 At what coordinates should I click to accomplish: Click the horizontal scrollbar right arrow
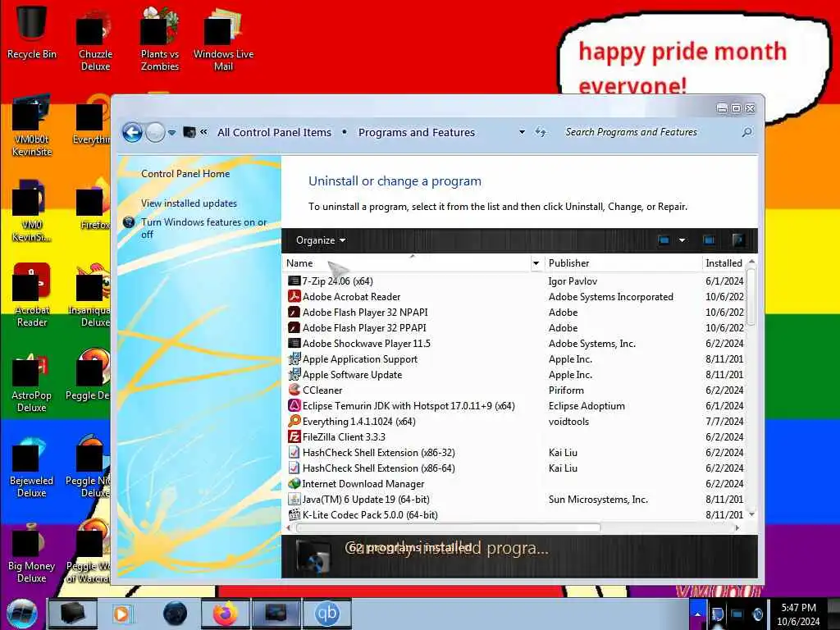click(737, 527)
